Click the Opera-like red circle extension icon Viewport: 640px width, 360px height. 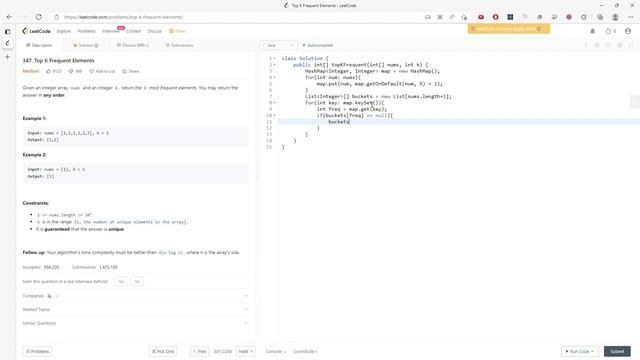[x=496, y=17]
